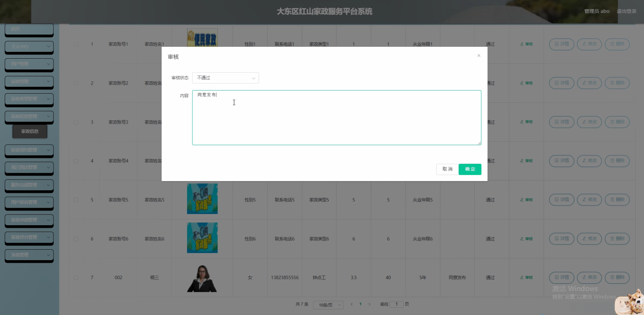Open 详情 for 杨三's row

561,278
